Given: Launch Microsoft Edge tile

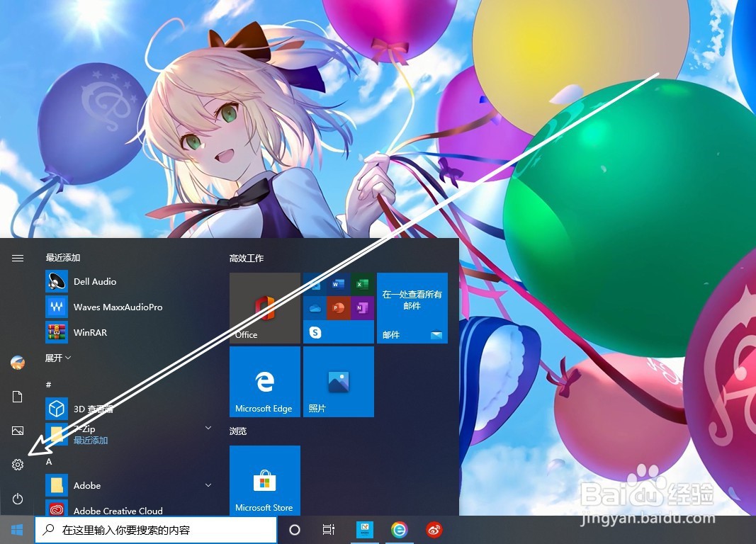Looking at the screenshot, I should pos(265,382).
